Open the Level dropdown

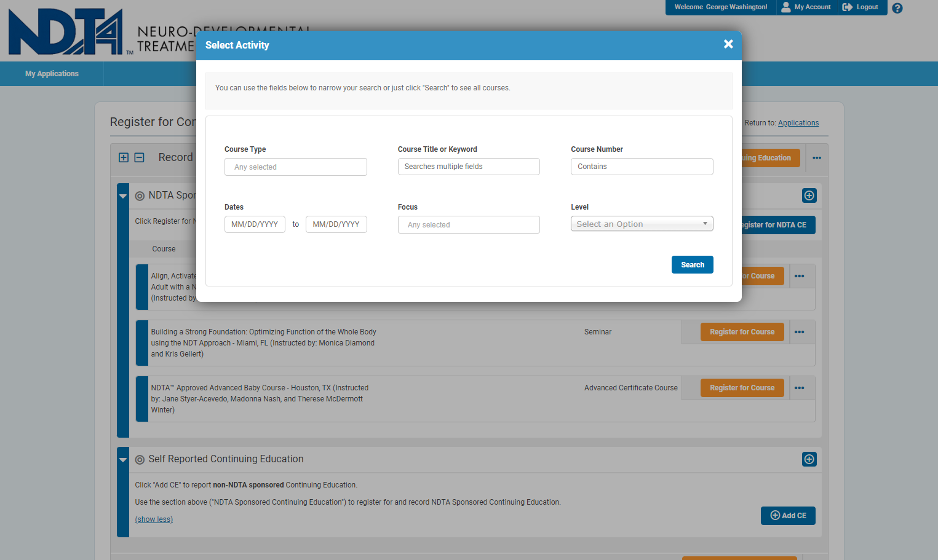point(642,224)
